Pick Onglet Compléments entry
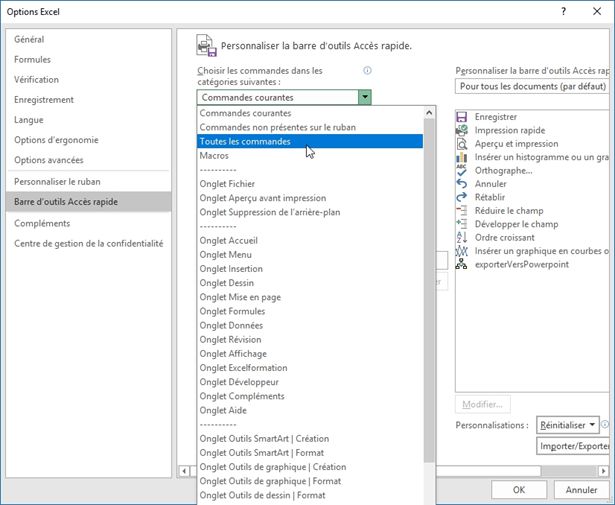Viewport: 615px width, 505px height. [310, 396]
